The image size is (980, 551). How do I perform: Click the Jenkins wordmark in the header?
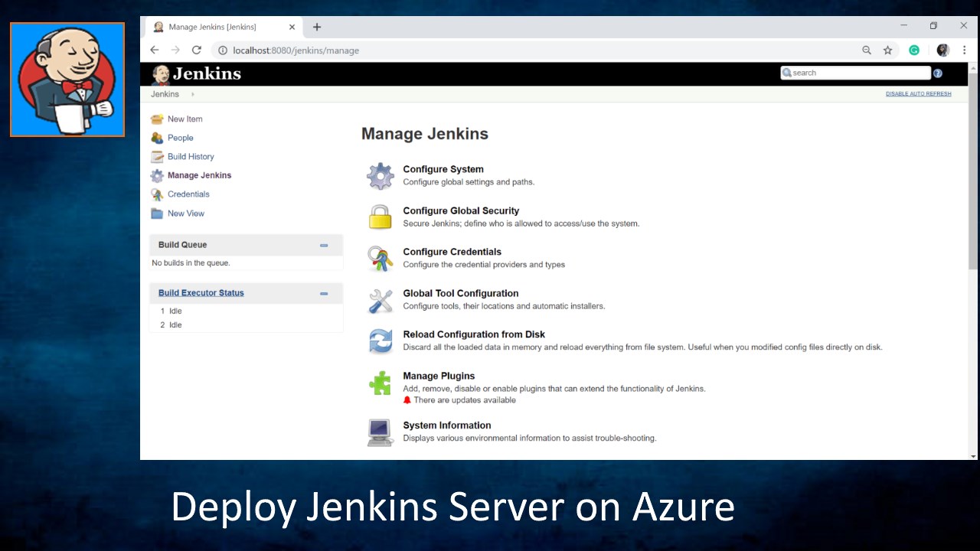[207, 73]
